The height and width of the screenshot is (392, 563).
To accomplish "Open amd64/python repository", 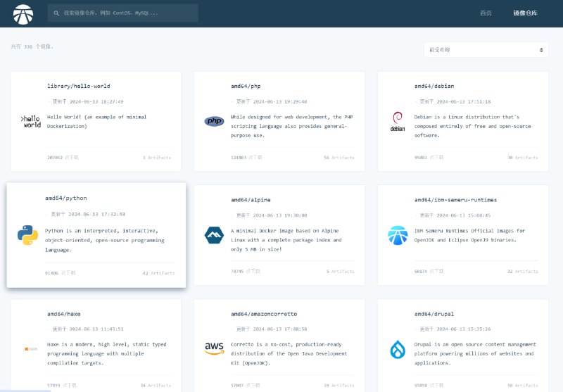I will click(x=65, y=198).
